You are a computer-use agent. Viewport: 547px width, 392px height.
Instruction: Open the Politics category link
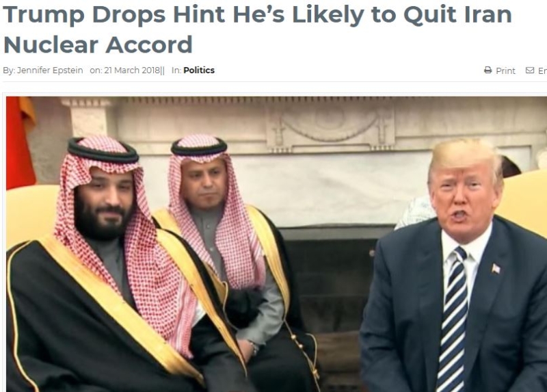click(199, 70)
